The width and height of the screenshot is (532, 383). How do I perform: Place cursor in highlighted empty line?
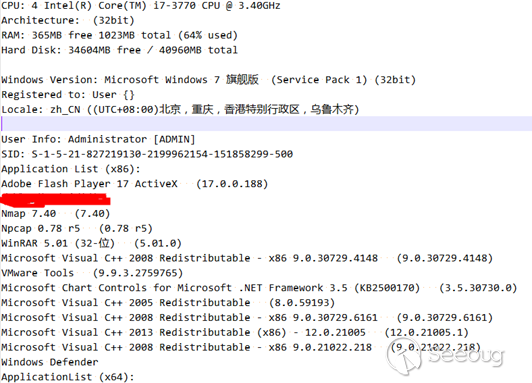(x=266, y=123)
